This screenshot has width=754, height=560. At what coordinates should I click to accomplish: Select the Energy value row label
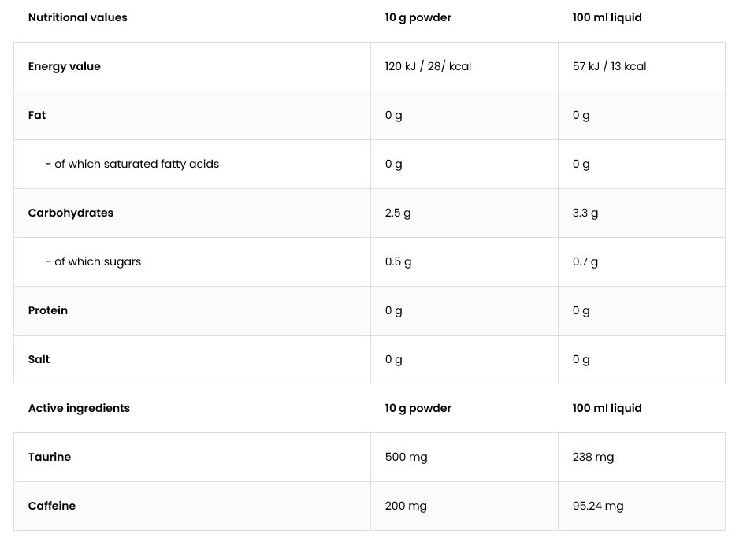[64, 66]
